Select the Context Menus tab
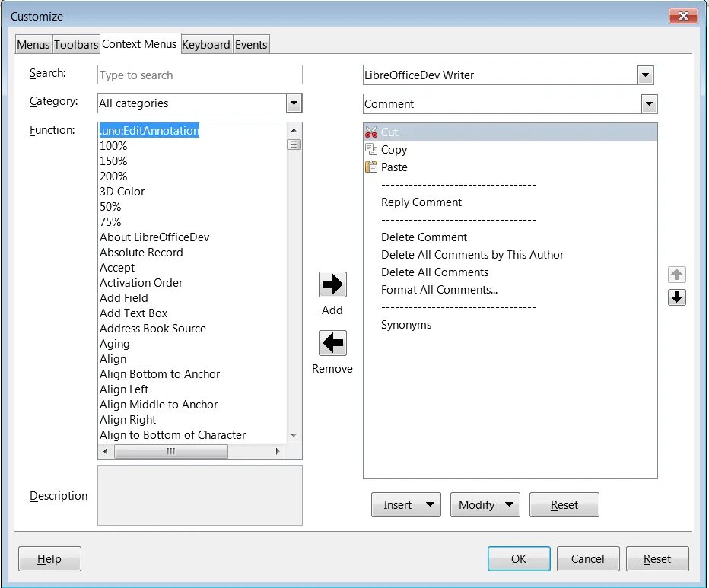Viewport: 709px width, 588px height. [x=140, y=44]
